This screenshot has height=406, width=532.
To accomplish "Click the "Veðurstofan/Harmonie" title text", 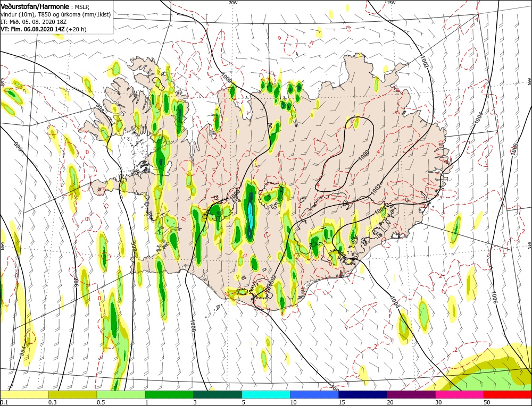I will (36, 7).
